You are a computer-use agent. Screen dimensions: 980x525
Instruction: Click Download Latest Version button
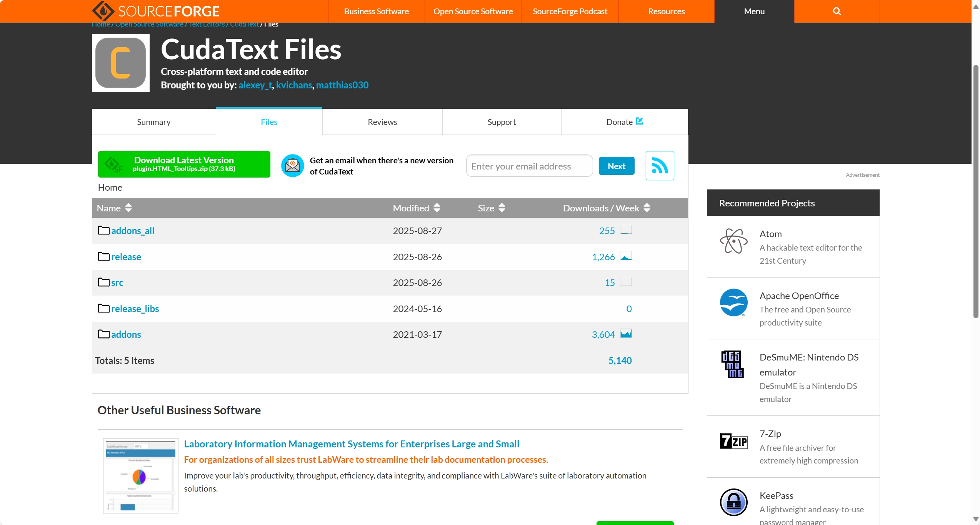[184, 164]
